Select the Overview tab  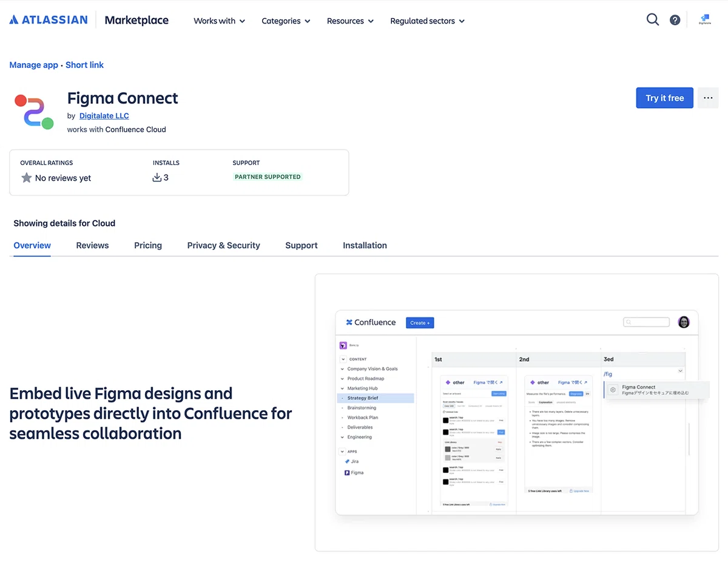coord(32,245)
